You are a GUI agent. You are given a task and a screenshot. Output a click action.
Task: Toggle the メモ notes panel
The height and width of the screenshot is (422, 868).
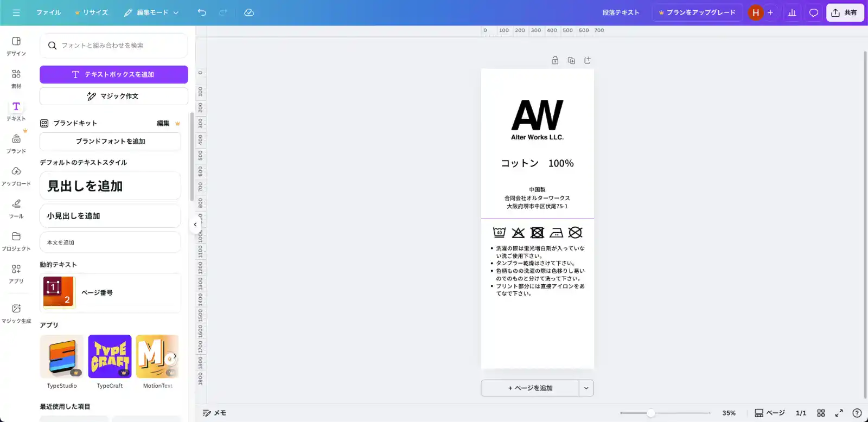point(214,413)
